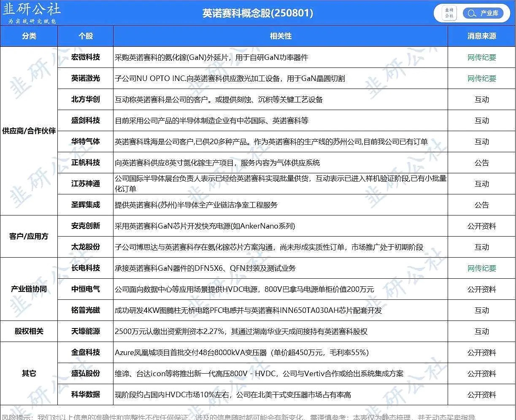This screenshot has height=420, width=516.
Task: Click the 消息来源 column header
Action: click(481, 36)
